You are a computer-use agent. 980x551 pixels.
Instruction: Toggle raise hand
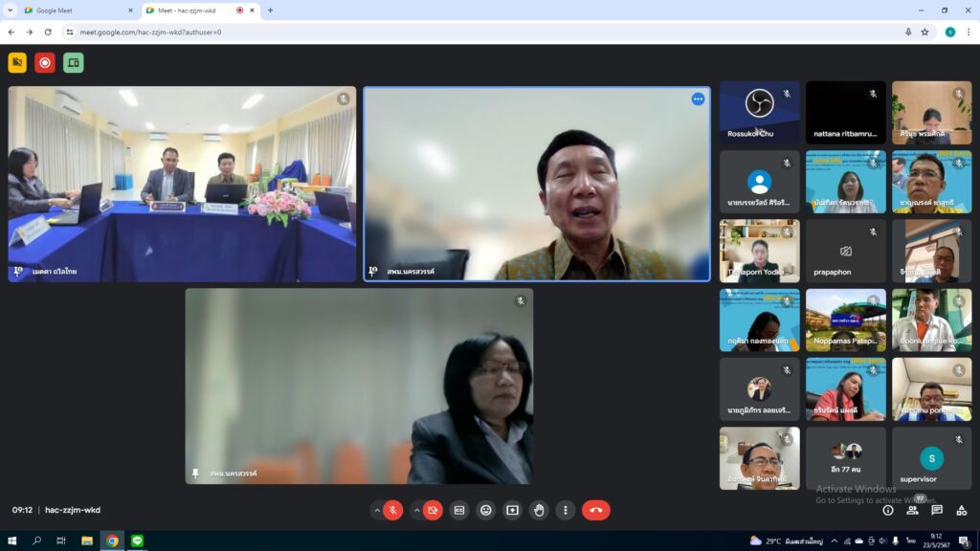(x=539, y=510)
